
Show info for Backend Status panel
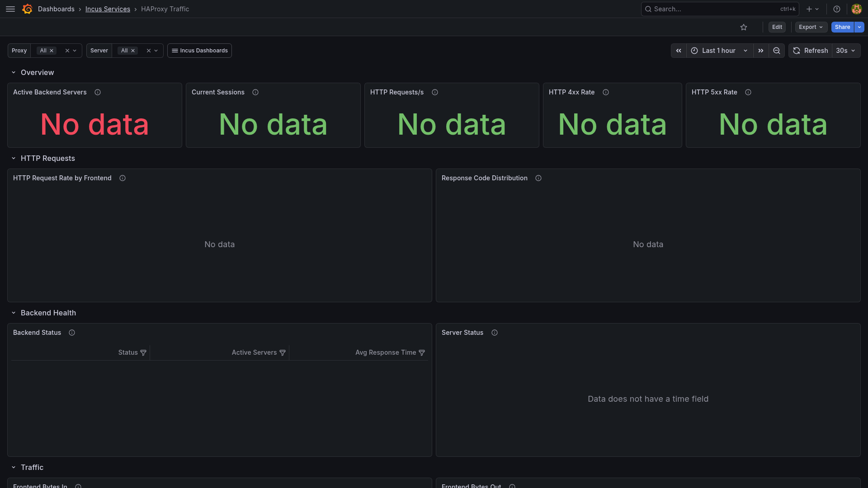click(72, 333)
